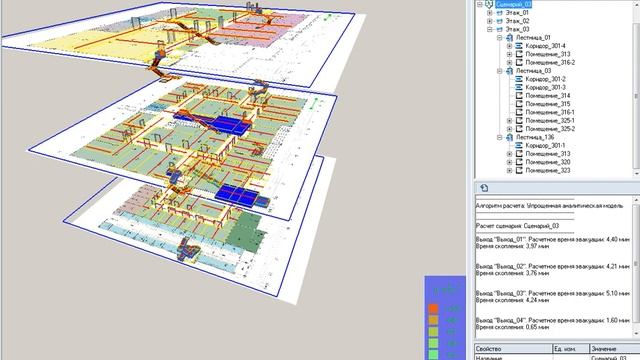640x360 pixels.
Task: Click the corridor icon of Коридор_301-1
Action: pyautogui.click(x=519, y=145)
